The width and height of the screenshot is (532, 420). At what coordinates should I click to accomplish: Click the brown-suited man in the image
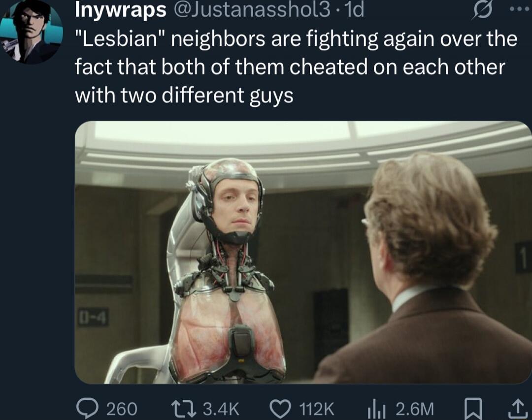pos(424,268)
